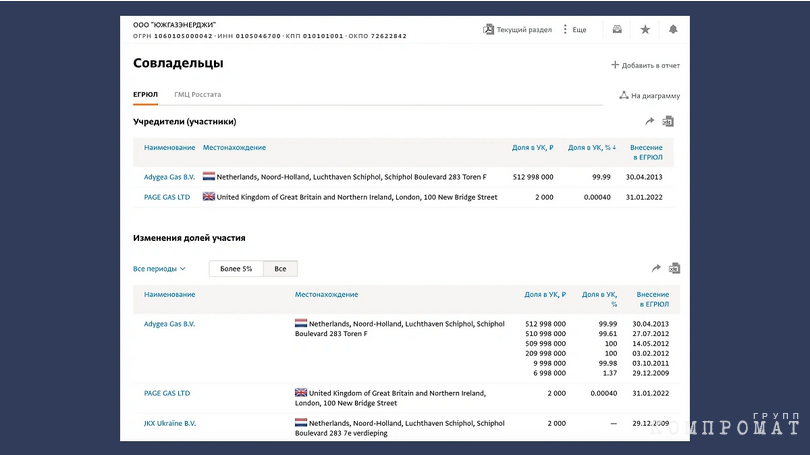Sort share changes by Внесение в ЕГРЮЛ header

tap(652, 299)
